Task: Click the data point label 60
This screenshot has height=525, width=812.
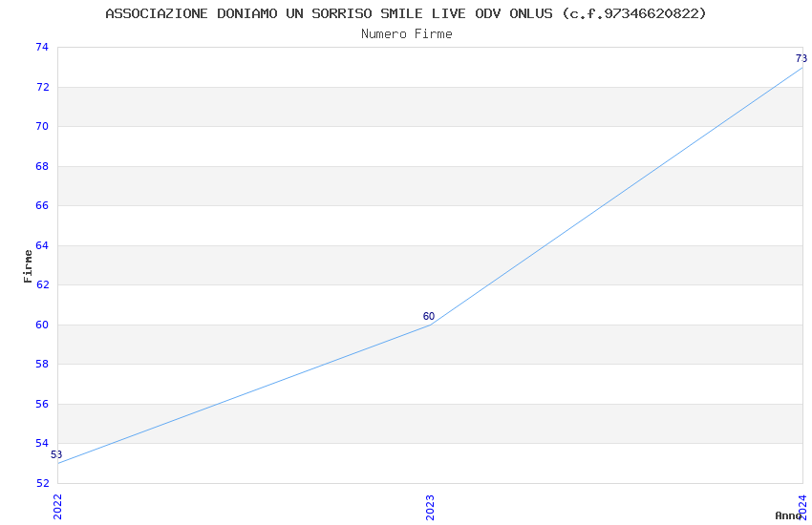Action: (429, 316)
